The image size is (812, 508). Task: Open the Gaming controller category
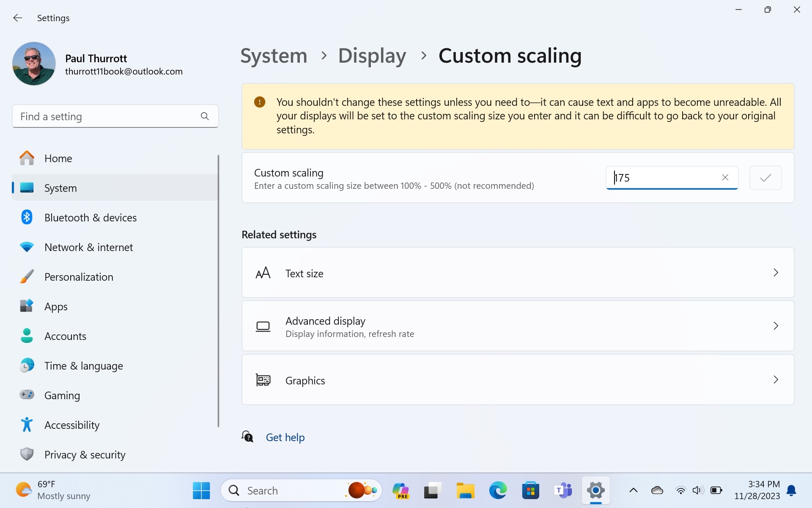62,395
